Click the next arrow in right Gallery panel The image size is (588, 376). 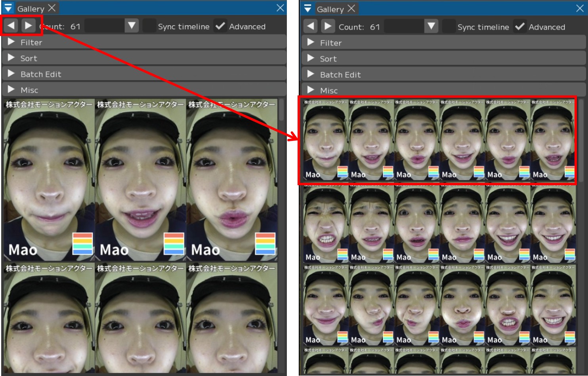[328, 26]
